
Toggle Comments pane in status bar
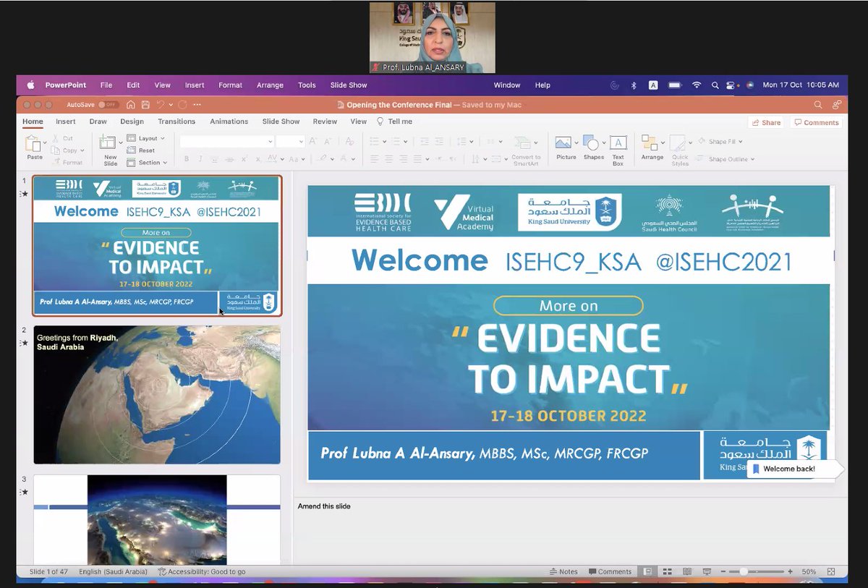pyautogui.click(x=610, y=571)
